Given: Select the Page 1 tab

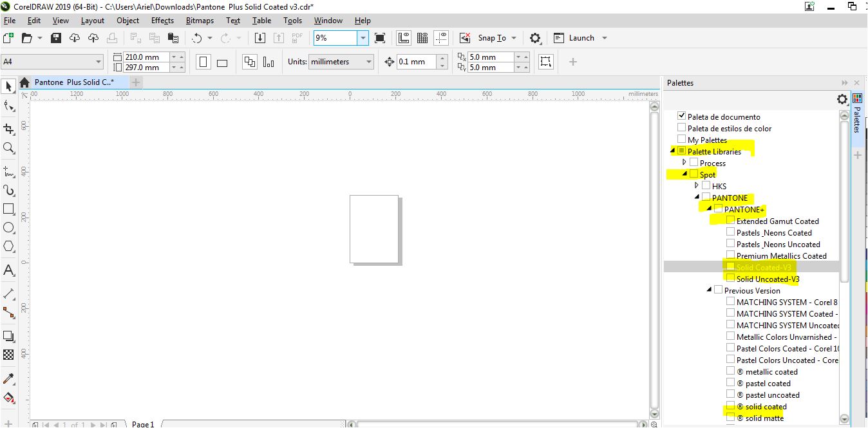Looking at the screenshot, I should pos(143,423).
